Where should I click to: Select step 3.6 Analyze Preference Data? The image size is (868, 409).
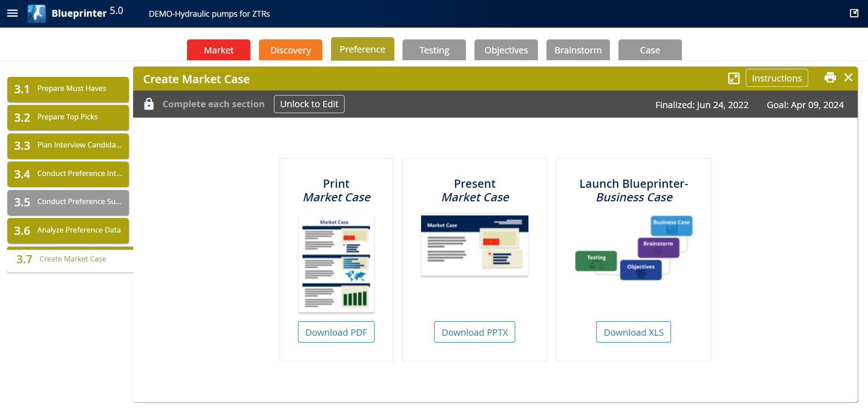click(68, 231)
